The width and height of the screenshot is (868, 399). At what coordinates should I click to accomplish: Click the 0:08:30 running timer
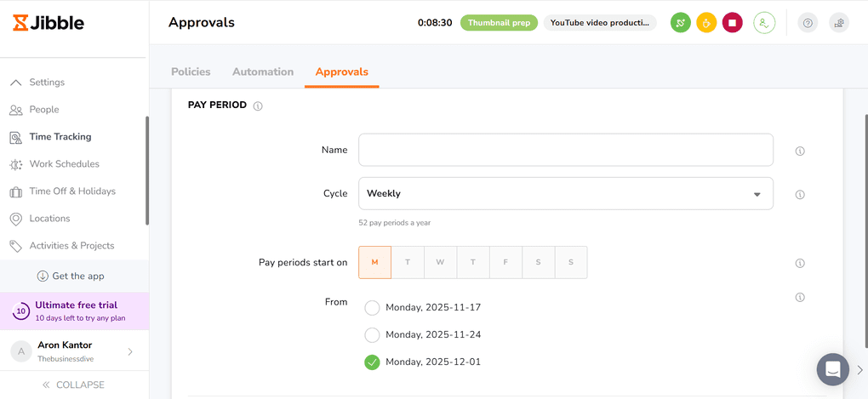pyautogui.click(x=435, y=23)
